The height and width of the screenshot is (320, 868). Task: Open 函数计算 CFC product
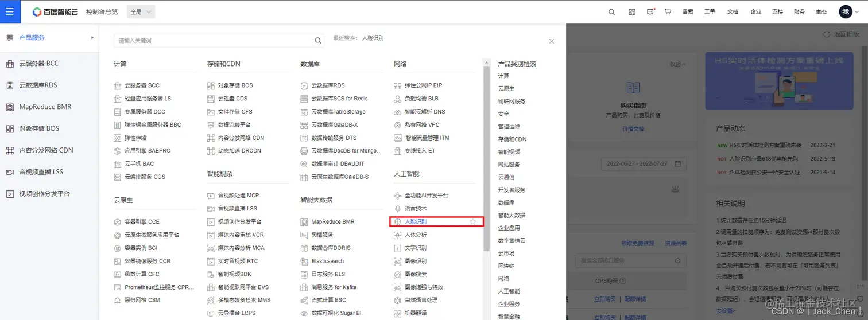coord(142,274)
